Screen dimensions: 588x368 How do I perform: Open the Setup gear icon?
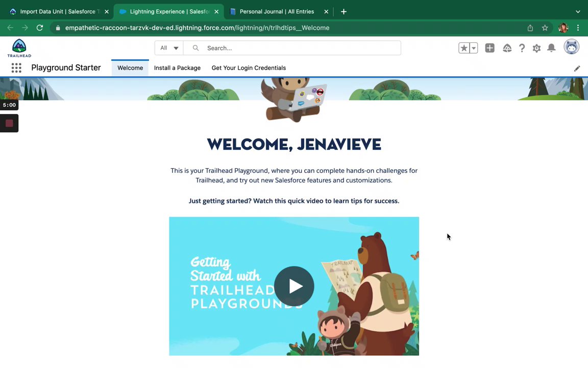click(536, 48)
